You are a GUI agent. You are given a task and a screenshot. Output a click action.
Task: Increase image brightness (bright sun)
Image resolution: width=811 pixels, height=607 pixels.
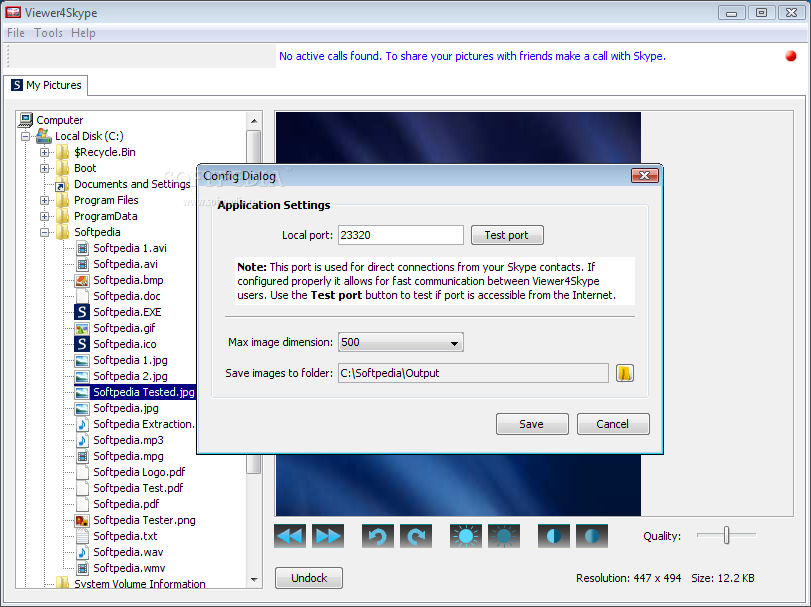(x=465, y=536)
